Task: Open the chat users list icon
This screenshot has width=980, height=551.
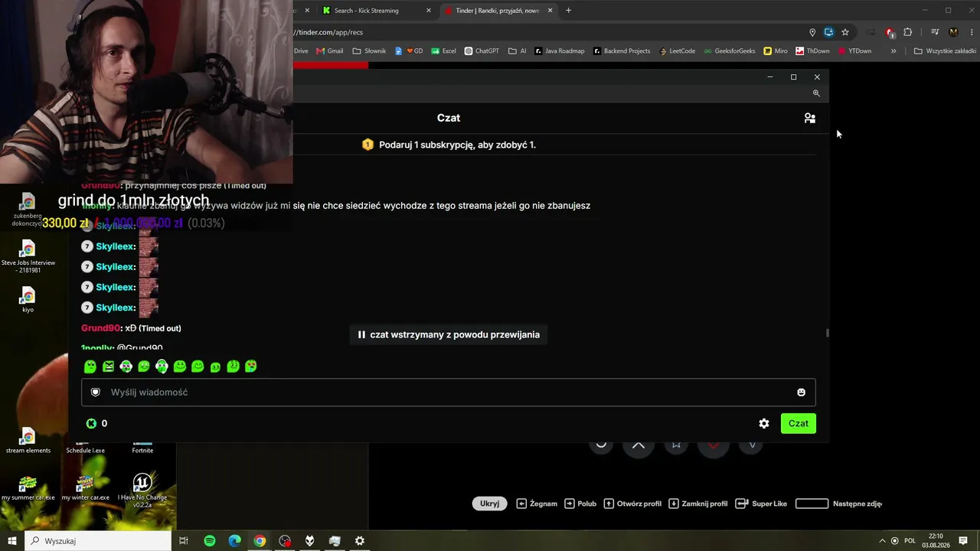Action: pos(809,118)
